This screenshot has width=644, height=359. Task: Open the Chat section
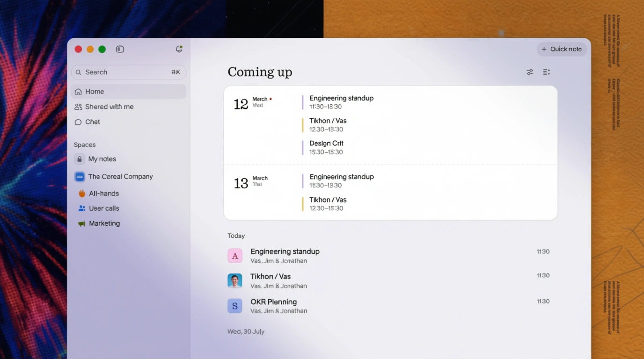click(92, 122)
